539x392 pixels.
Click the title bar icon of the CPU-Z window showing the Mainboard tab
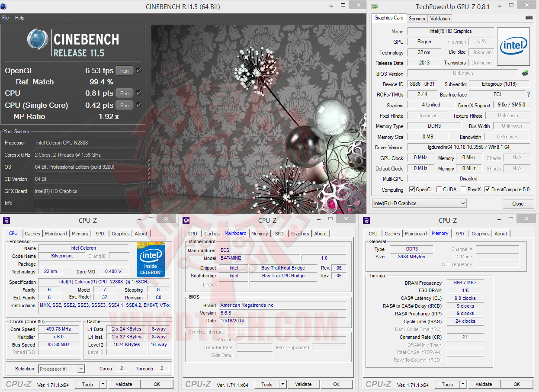(x=186, y=220)
